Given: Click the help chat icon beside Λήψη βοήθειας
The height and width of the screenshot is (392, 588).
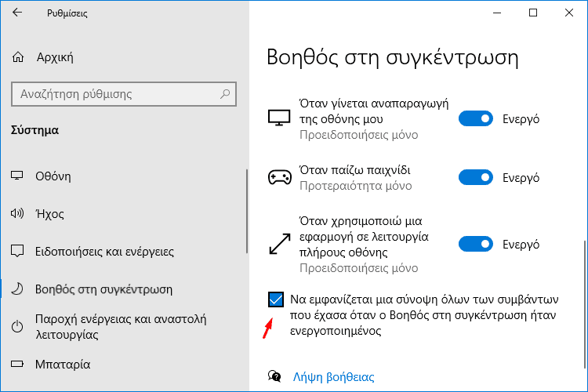Looking at the screenshot, I should [x=274, y=376].
